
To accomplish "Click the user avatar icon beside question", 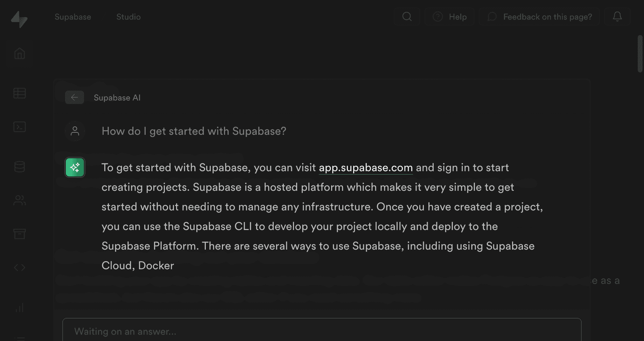I will click(75, 131).
